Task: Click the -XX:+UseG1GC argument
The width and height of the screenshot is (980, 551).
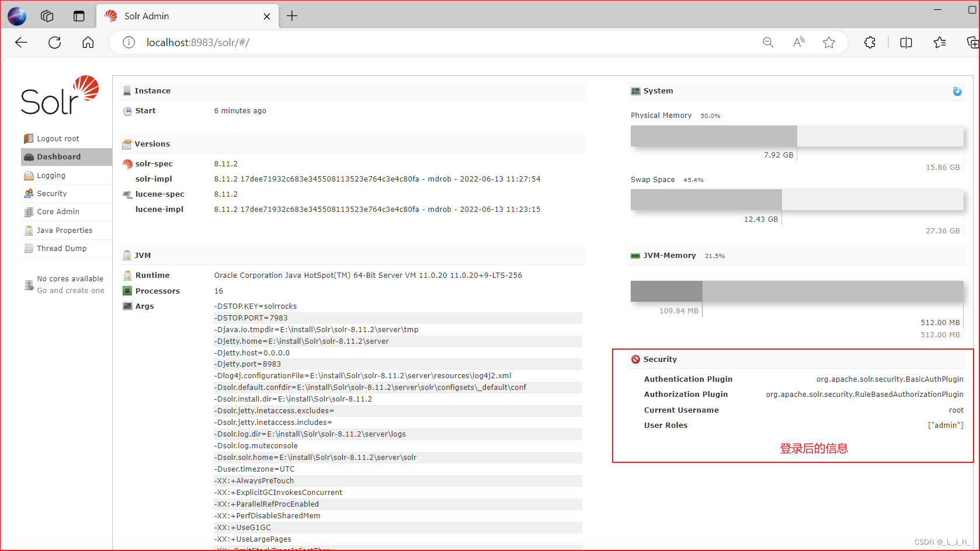Action: tap(242, 528)
